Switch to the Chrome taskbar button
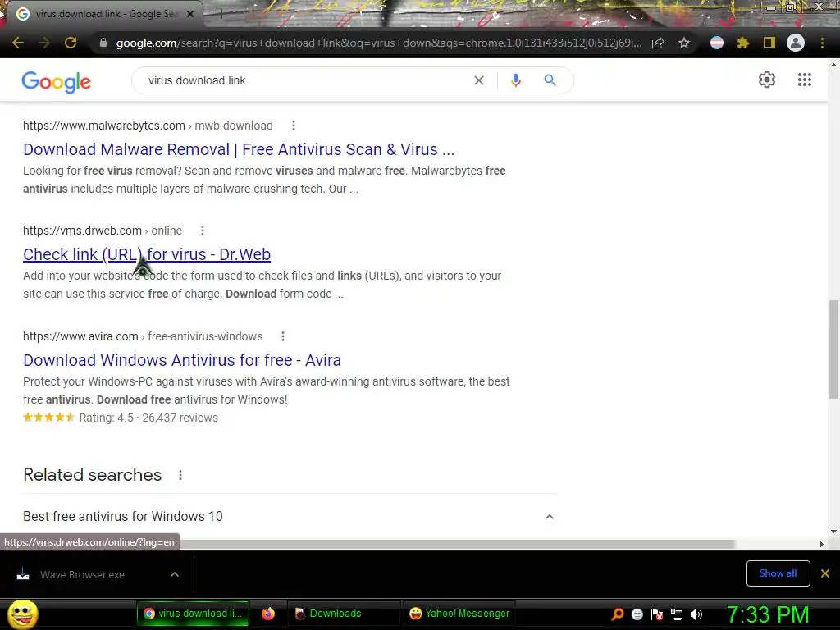The image size is (840, 630). point(193,614)
